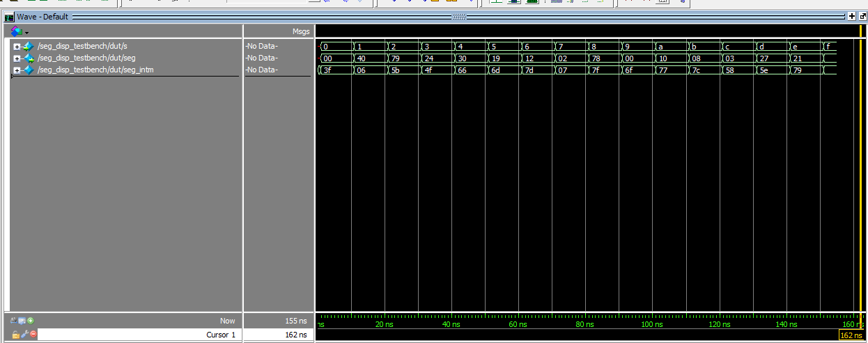Click waveform value f on s row
The width and height of the screenshot is (868, 343).
point(827,47)
